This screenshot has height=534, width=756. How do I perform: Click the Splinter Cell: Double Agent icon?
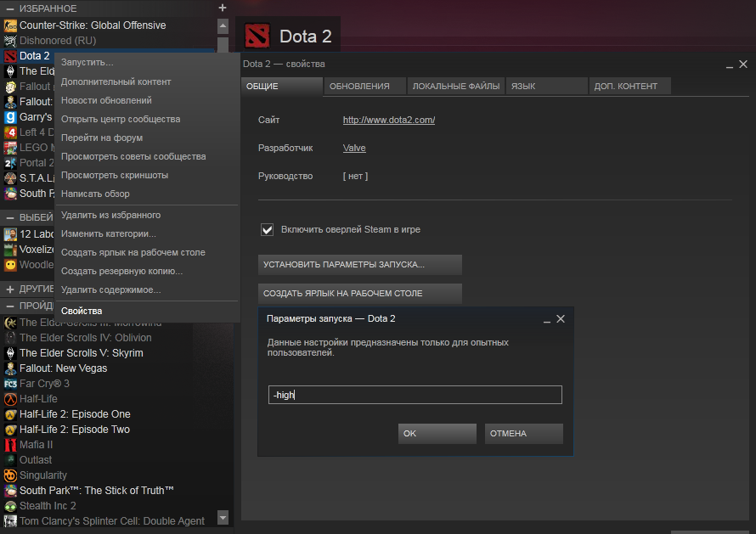[x=10, y=521]
